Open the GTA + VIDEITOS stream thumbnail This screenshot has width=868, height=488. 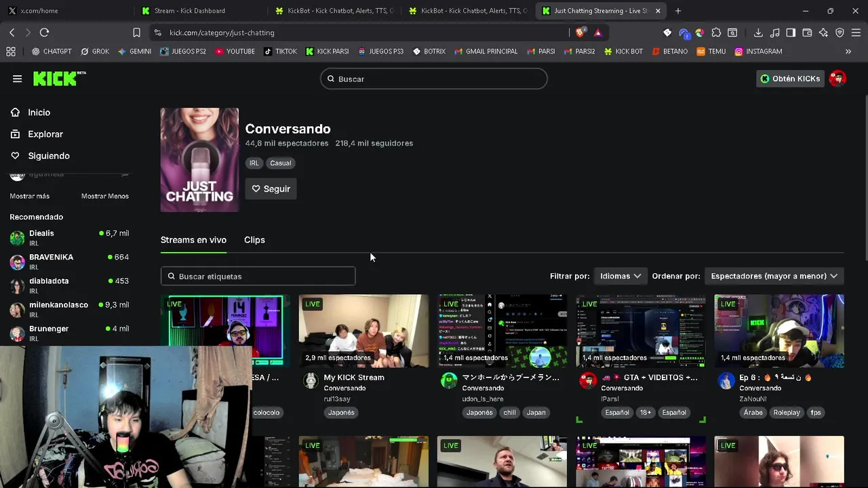(x=640, y=331)
